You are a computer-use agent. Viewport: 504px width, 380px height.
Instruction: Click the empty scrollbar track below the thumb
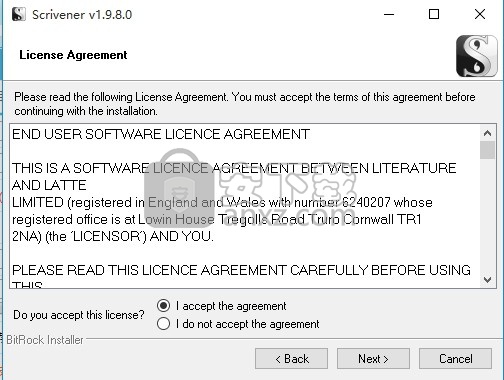pyautogui.click(x=487, y=215)
